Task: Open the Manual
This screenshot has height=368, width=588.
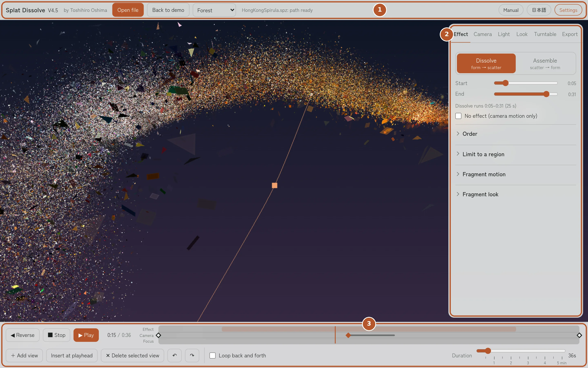Action: (x=511, y=10)
